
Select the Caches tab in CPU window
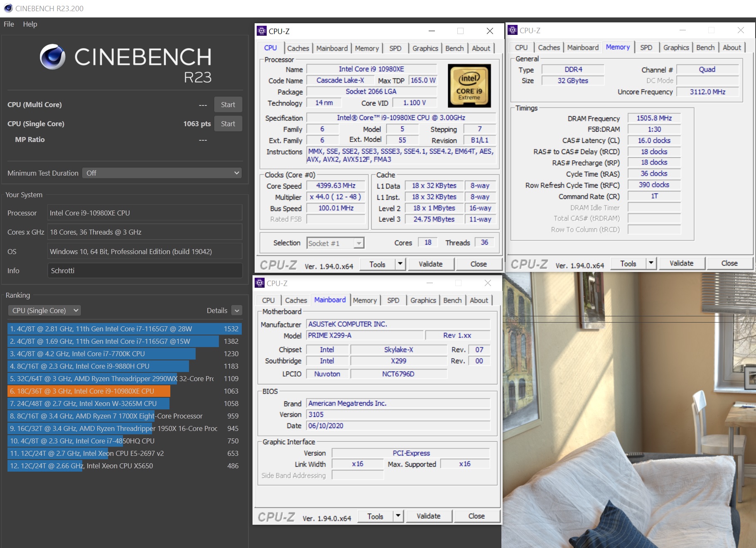(298, 48)
